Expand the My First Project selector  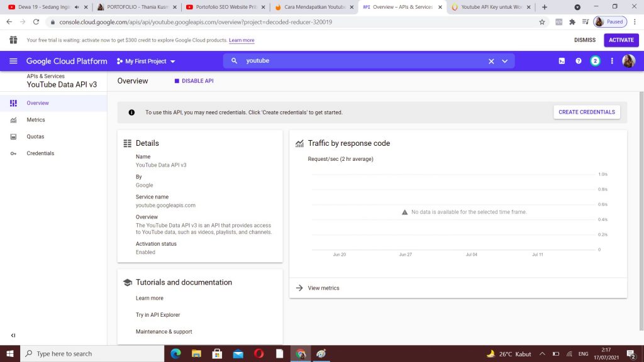(x=146, y=62)
